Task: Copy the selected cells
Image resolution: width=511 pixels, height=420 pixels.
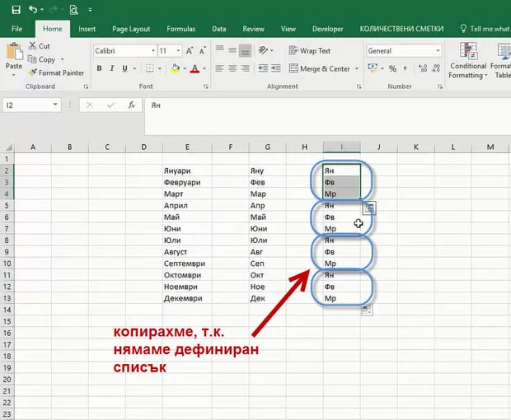Action: click(42, 59)
